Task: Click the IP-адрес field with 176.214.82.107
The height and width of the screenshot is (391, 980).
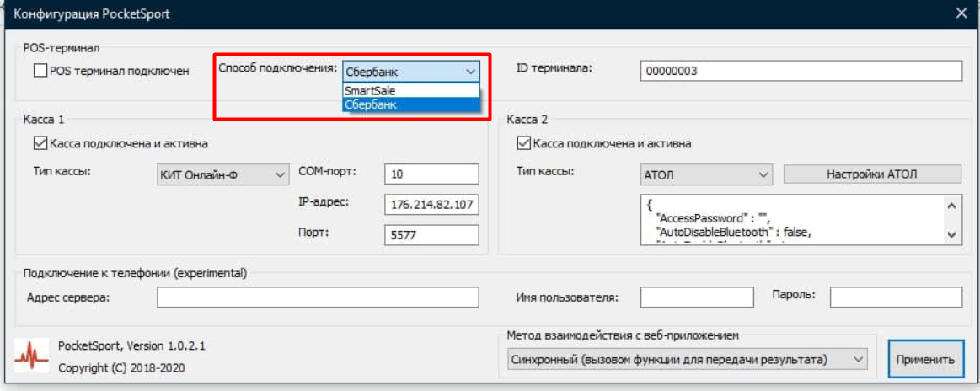Action: tap(431, 205)
